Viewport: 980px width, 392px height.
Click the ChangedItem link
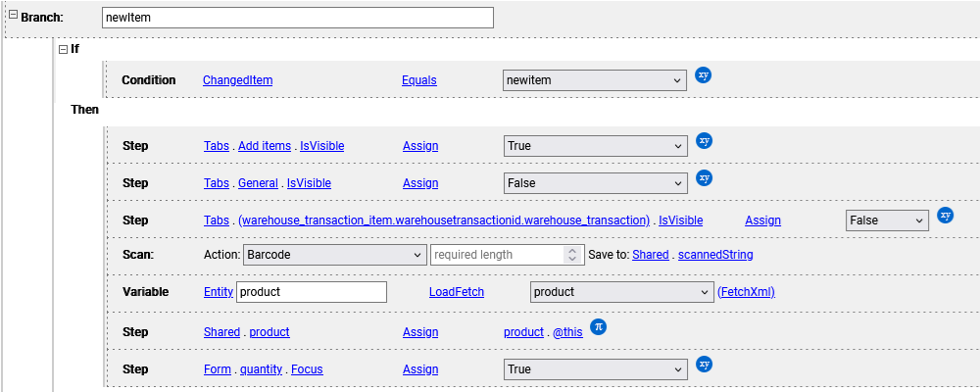[x=237, y=80]
